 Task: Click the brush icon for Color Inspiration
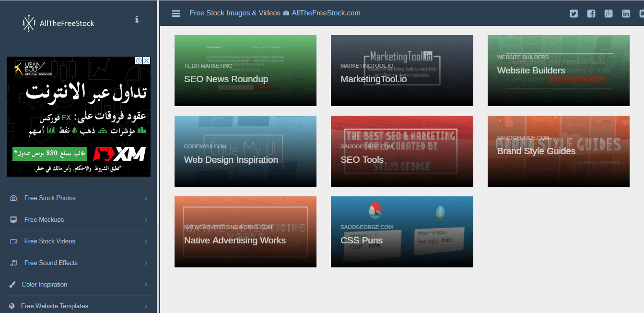tap(12, 285)
